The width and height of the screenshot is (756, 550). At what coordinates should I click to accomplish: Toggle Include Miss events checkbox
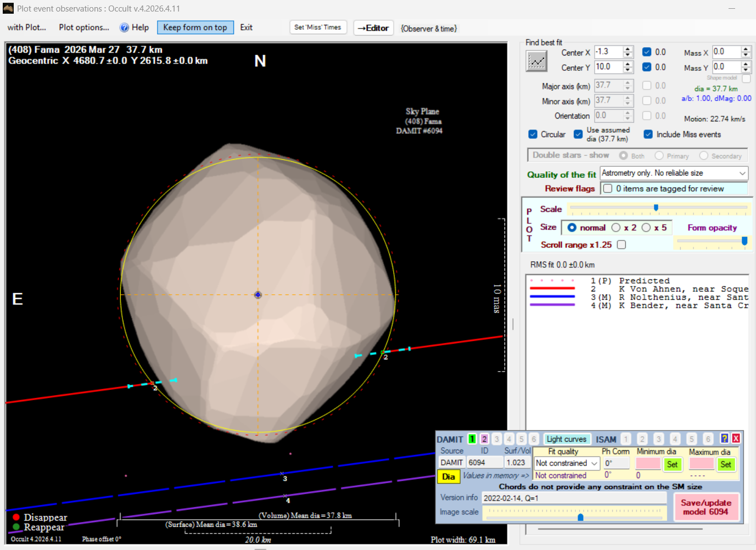(x=648, y=134)
